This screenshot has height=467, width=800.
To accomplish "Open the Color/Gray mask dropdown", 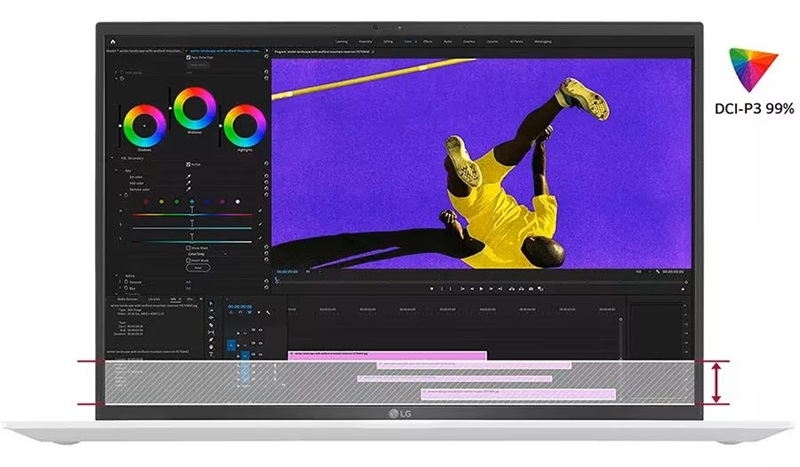I will (207, 254).
